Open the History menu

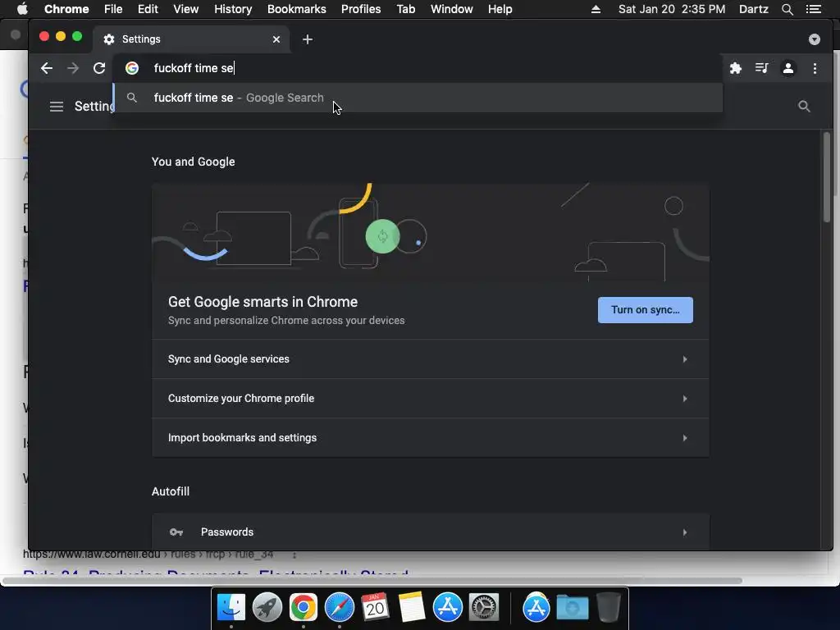click(x=232, y=9)
